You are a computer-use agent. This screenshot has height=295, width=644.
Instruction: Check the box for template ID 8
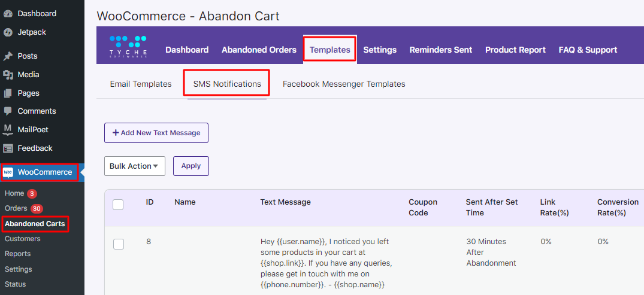[118, 244]
